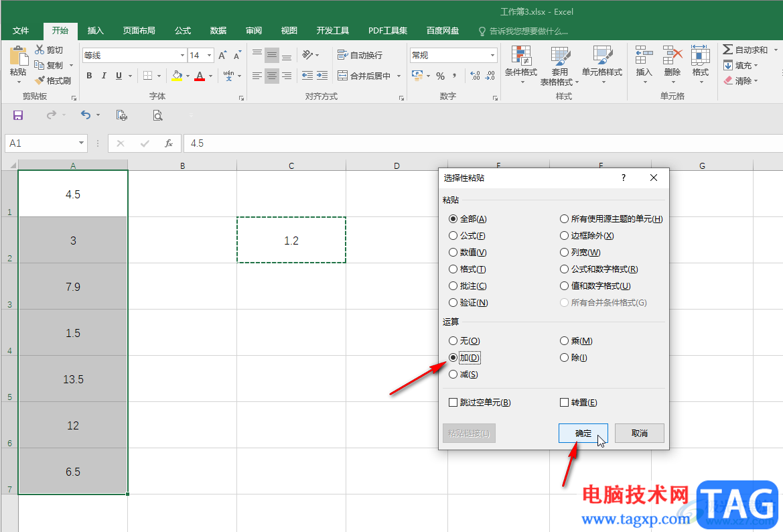Expand the font name dropdown

[x=182, y=56]
